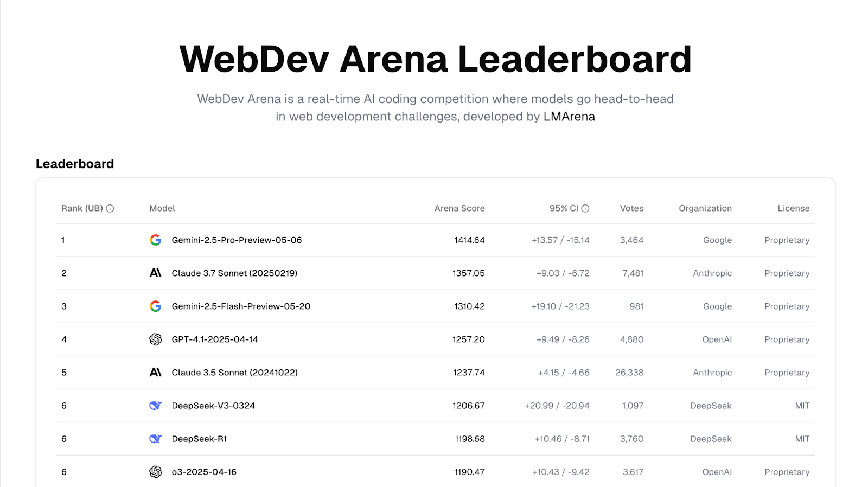868x487 pixels.
Task: Click the vote count 1,097
Action: (633, 406)
